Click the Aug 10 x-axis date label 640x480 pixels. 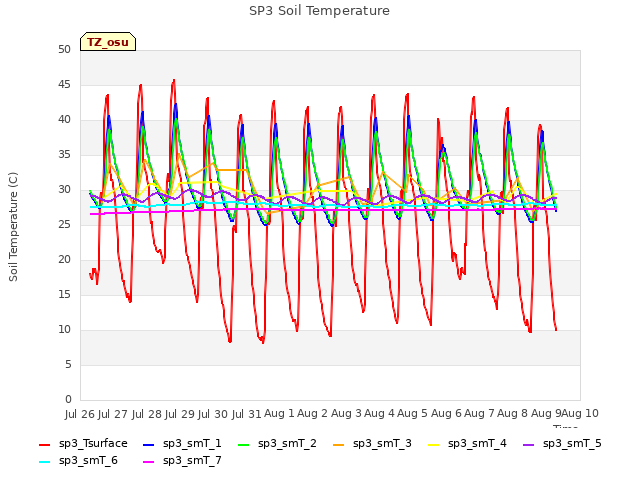580,414
